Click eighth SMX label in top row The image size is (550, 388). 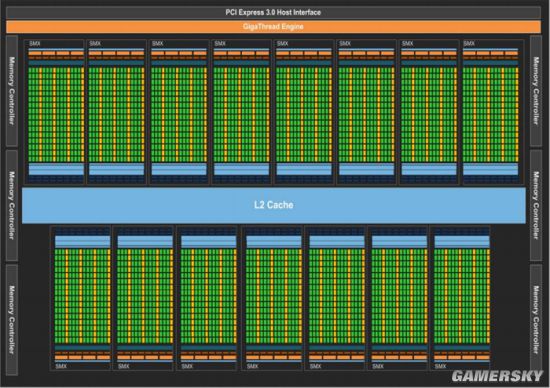[469, 44]
